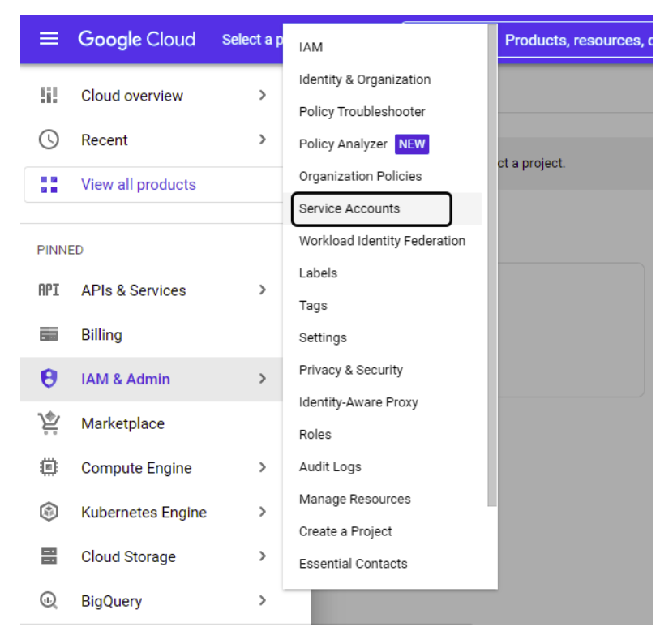This screenshot has width=660, height=644.
Task: Click the APIs & Services API icon
Action: [x=49, y=290]
